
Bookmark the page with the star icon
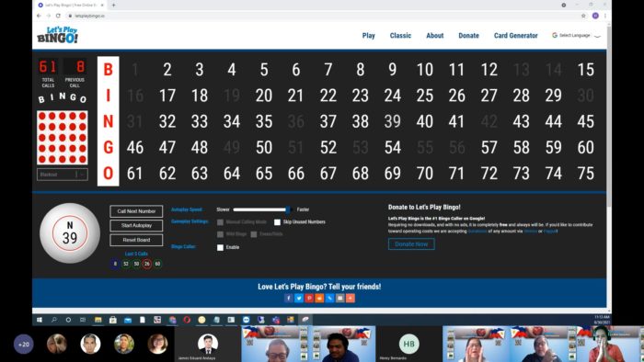pyautogui.click(x=583, y=16)
